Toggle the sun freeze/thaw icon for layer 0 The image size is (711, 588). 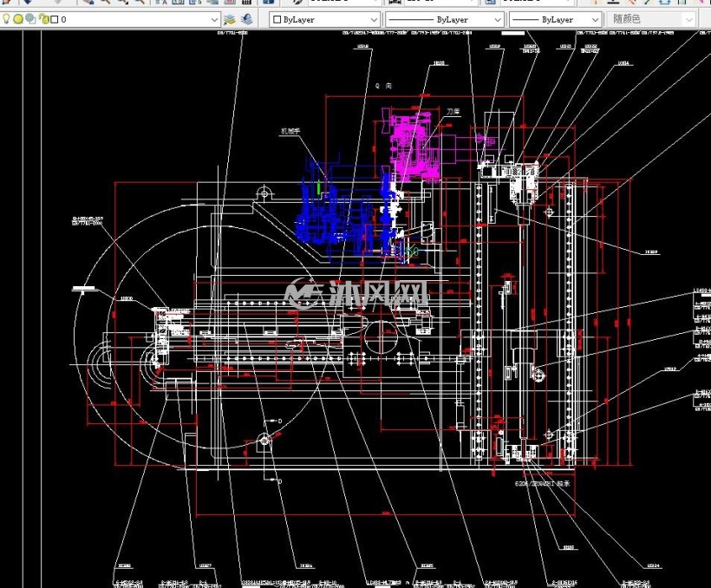(x=18, y=19)
